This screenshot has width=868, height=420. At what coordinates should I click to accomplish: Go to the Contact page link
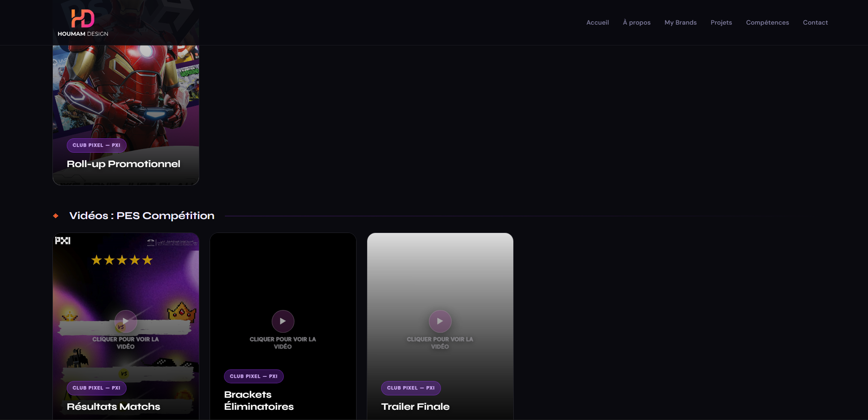(x=816, y=22)
